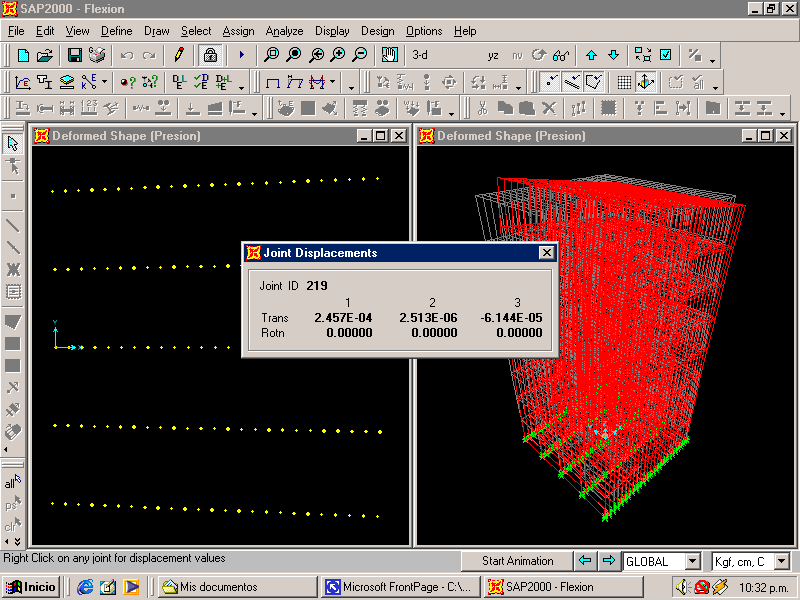Toggle the global axes display icon
This screenshot has height=600, width=800.
click(x=646, y=82)
